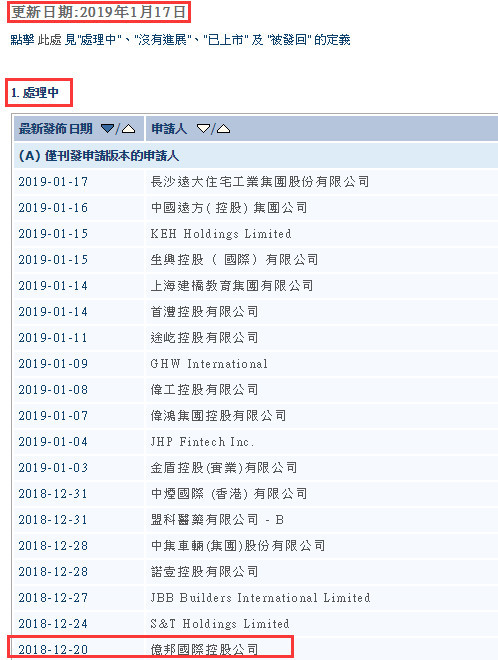Select date cell 2019-01-17
This screenshot has width=498, height=660.
[53, 182]
